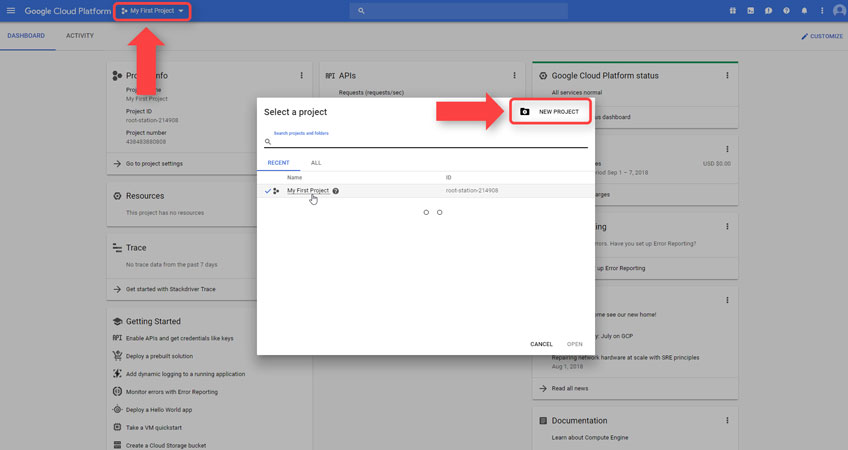Open user account avatar
848x450 pixels.
[839, 11]
